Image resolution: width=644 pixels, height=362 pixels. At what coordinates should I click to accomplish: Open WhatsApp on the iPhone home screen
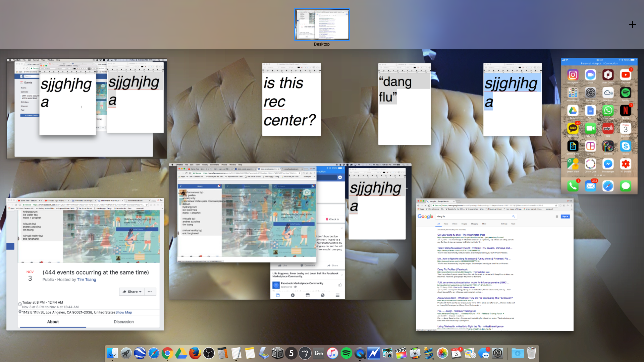[608, 111]
